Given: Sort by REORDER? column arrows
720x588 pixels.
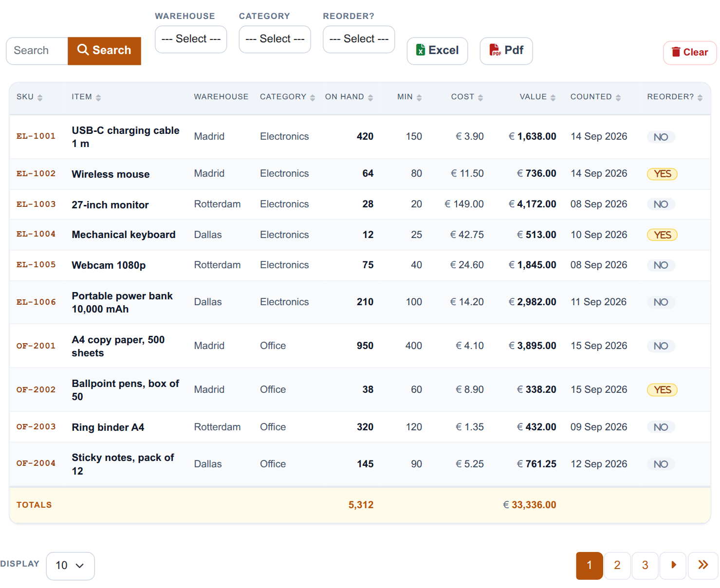Looking at the screenshot, I should (700, 97).
